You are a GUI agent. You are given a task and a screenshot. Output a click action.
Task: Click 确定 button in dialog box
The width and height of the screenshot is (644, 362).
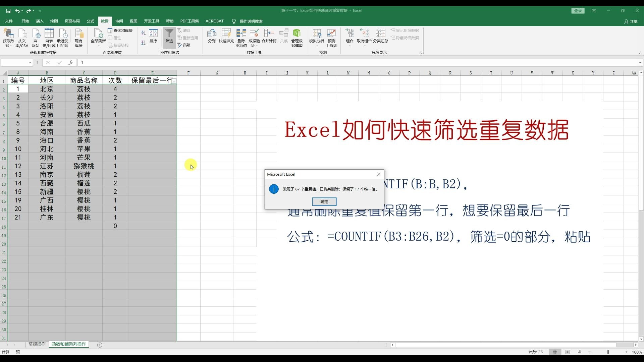[x=324, y=201]
